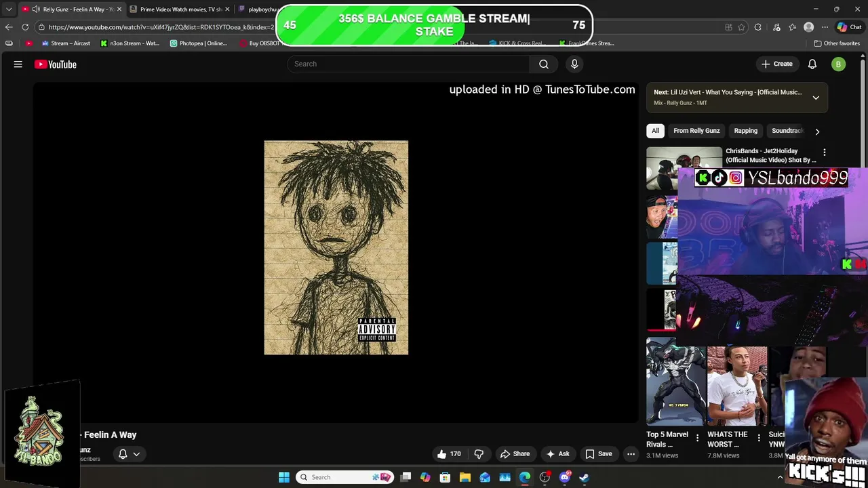Show more category chips with right arrow

[817, 131]
